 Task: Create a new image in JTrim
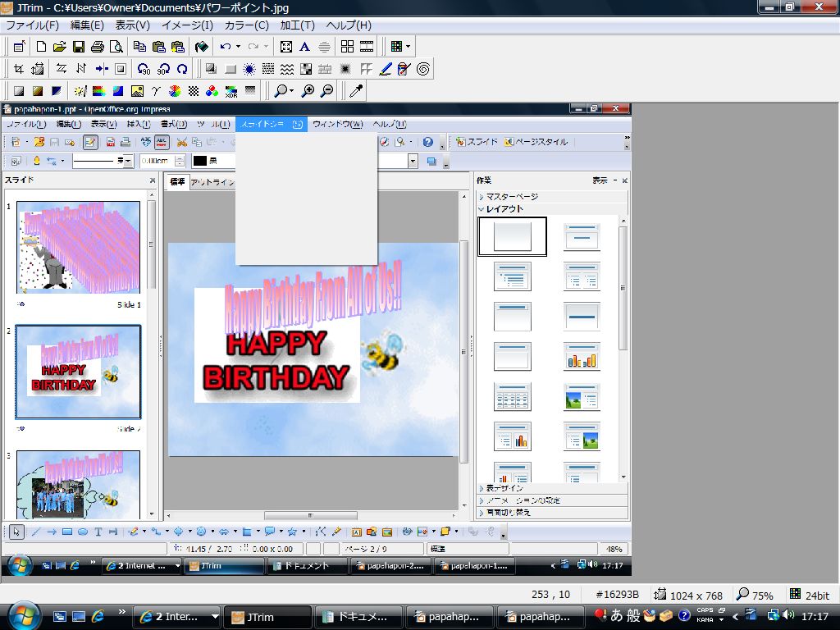41,47
